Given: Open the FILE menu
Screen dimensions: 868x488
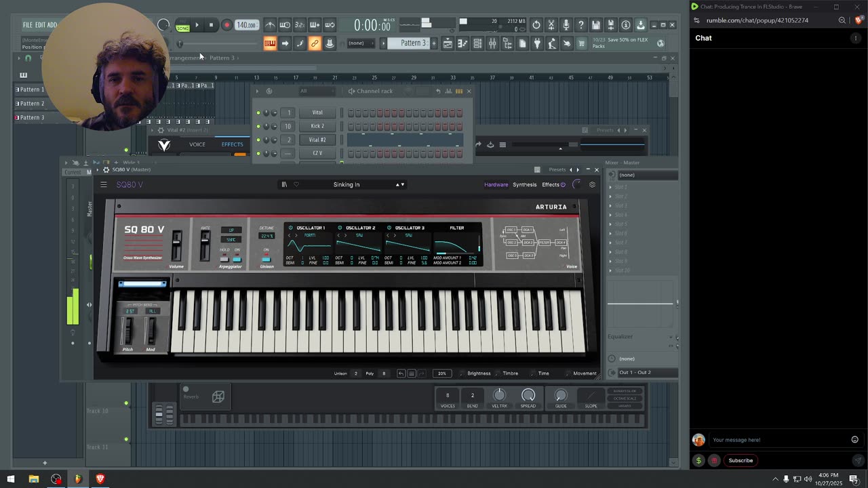Looking at the screenshot, I should tap(28, 25).
